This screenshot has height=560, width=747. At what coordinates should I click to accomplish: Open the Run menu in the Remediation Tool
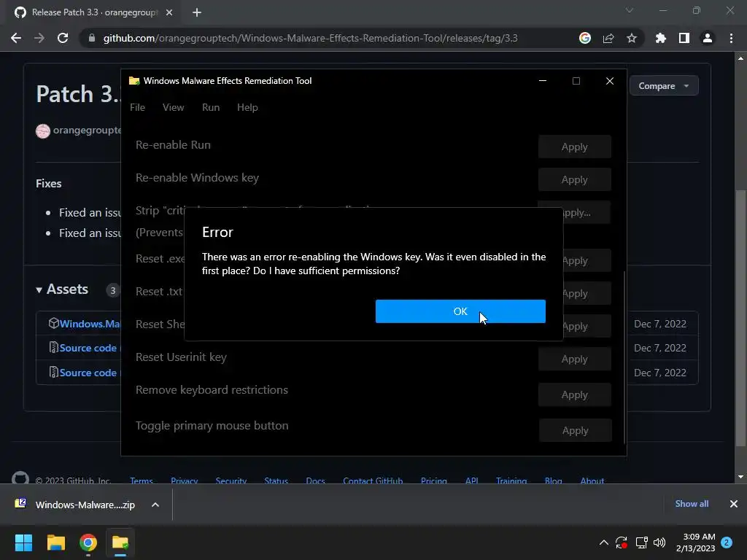click(211, 107)
